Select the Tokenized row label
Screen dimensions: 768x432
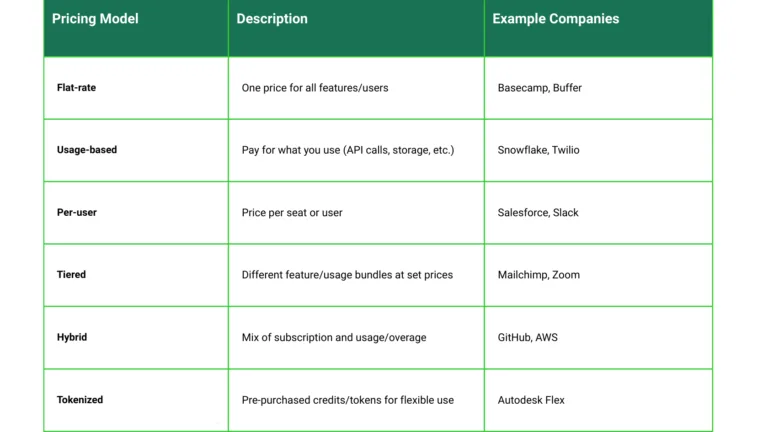[x=80, y=400]
